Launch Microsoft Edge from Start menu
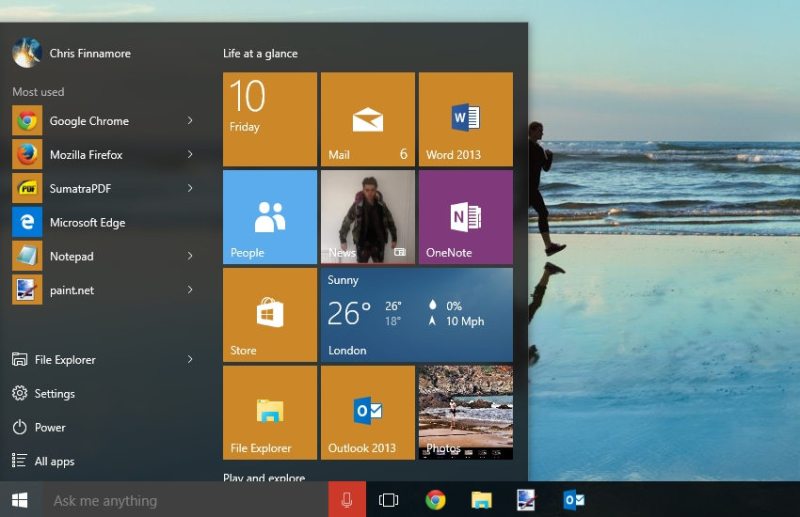This screenshot has width=800, height=517. pos(105,223)
